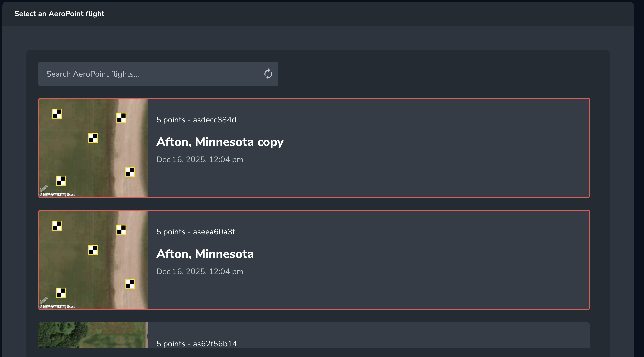Click the asdecc884d points label
Viewport: 644px width, 357px height.
(x=196, y=120)
